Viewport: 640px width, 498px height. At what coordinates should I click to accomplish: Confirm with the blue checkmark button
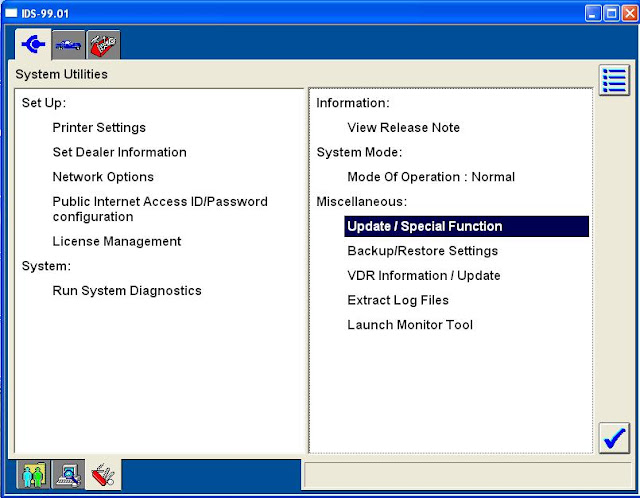tap(614, 438)
